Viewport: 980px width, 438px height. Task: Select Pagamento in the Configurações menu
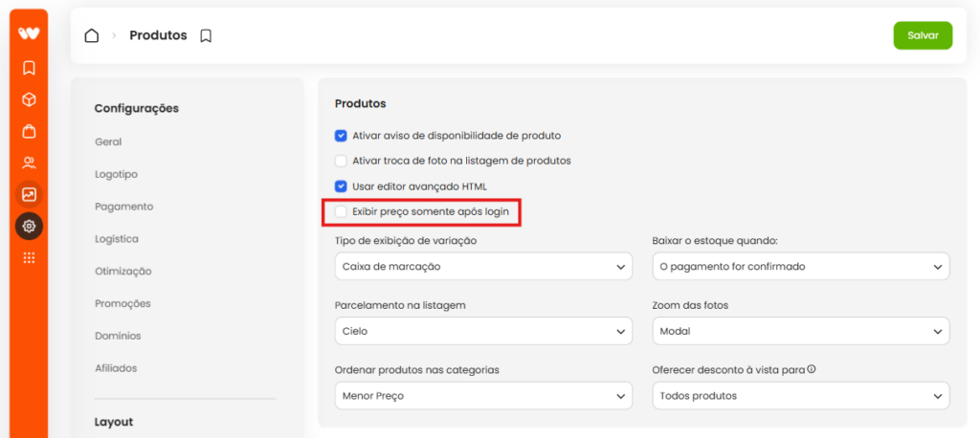click(124, 207)
